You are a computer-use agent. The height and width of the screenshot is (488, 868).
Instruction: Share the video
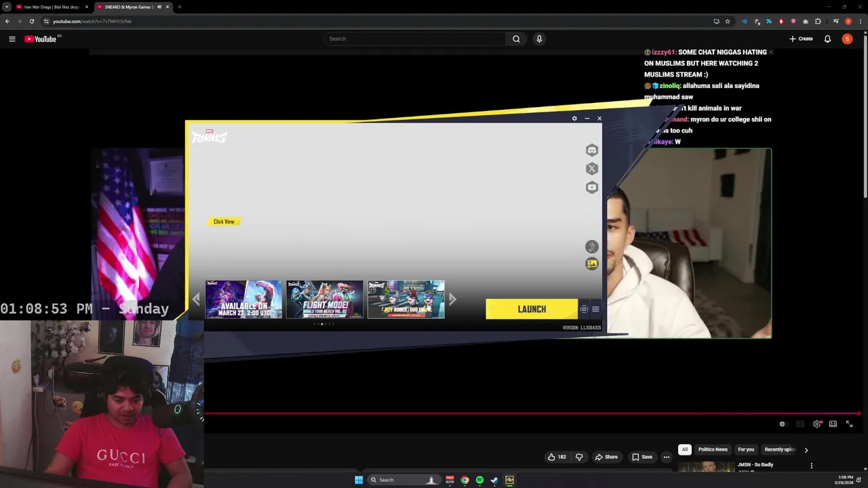point(606,457)
